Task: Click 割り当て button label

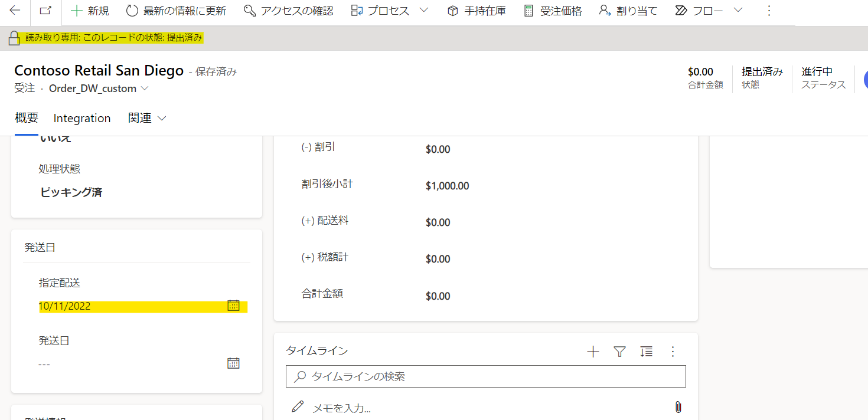Action: [637, 11]
